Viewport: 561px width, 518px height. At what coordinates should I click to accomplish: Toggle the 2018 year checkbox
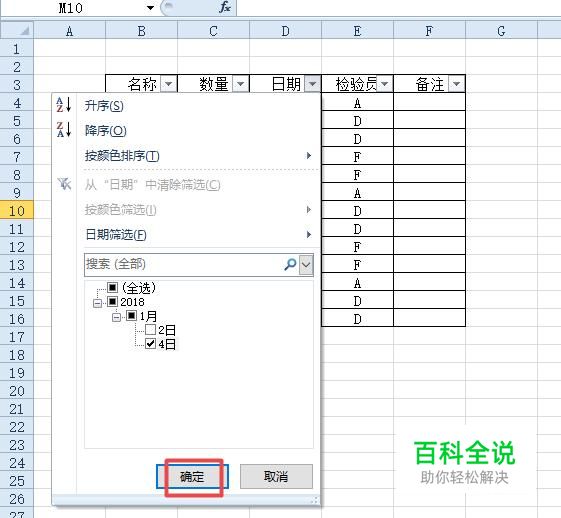point(112,302)
